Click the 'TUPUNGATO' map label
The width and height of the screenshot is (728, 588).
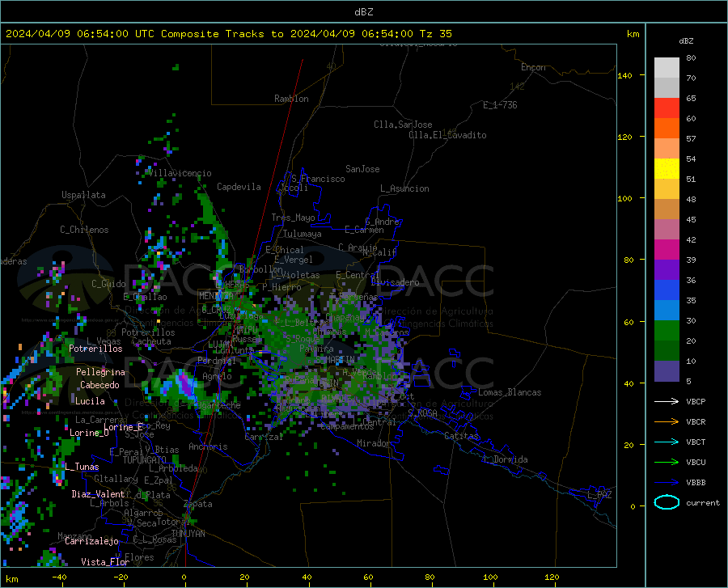(x=145, y=460)
